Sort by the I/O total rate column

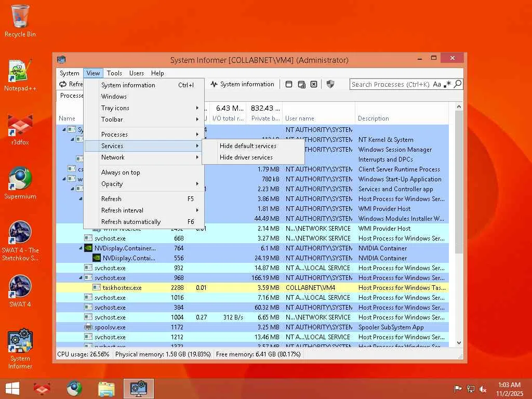click(228, 113)
